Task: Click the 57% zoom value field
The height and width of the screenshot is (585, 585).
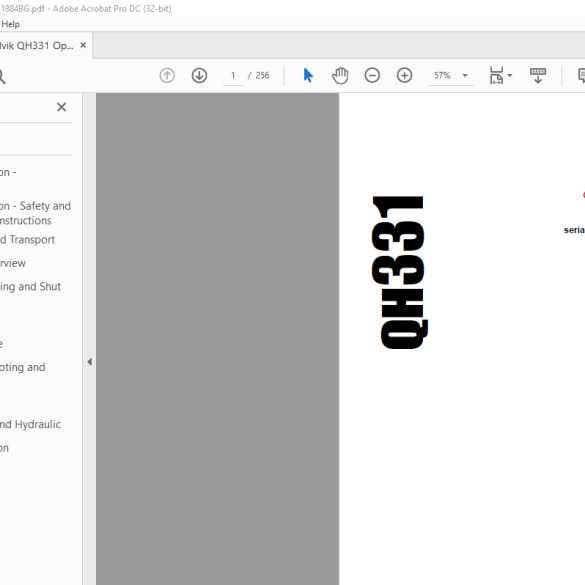Action: click(x=442, y=76)
